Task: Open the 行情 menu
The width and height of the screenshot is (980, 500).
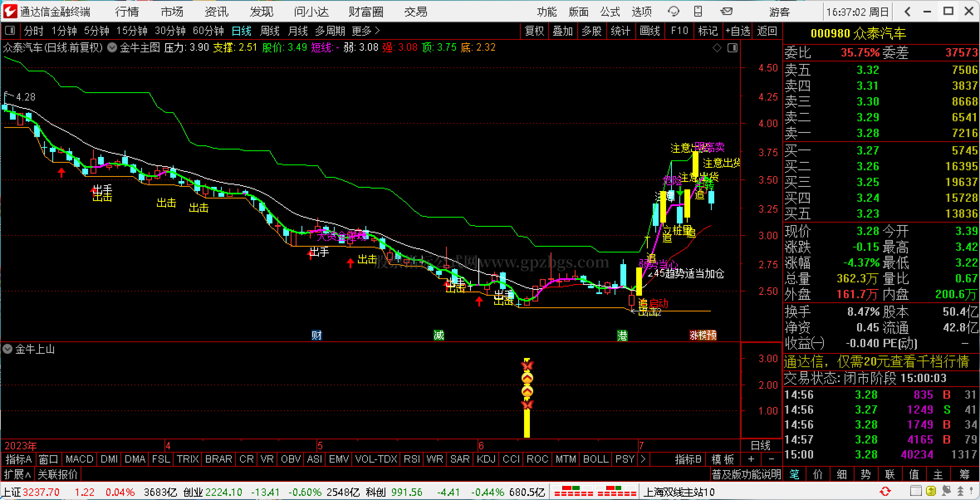Action: tap(127, 12)
